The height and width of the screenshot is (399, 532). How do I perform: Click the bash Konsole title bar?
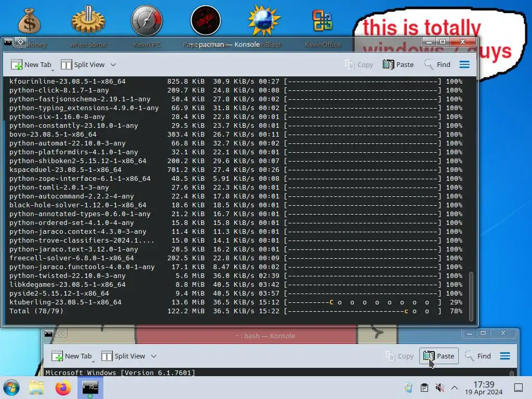(265, 336)
